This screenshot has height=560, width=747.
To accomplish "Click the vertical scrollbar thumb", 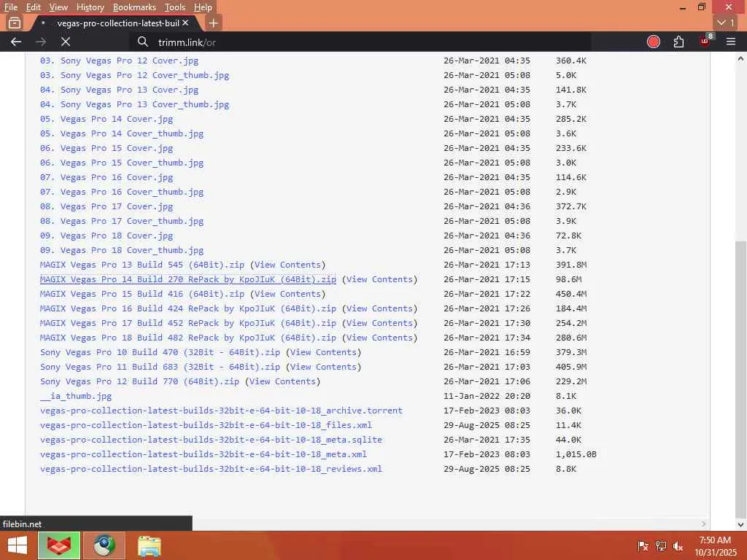I will (740, 381).
